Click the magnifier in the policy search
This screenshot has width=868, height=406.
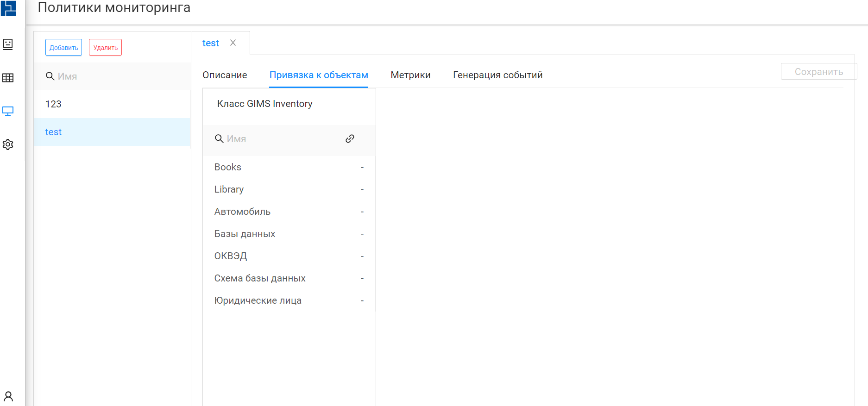click(x=50, y=76)
